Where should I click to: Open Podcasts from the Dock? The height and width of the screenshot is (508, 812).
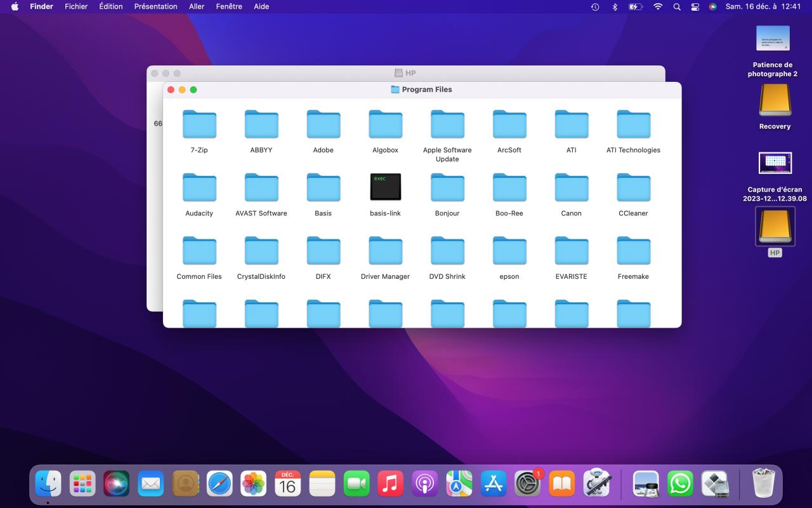pos(425,484)
